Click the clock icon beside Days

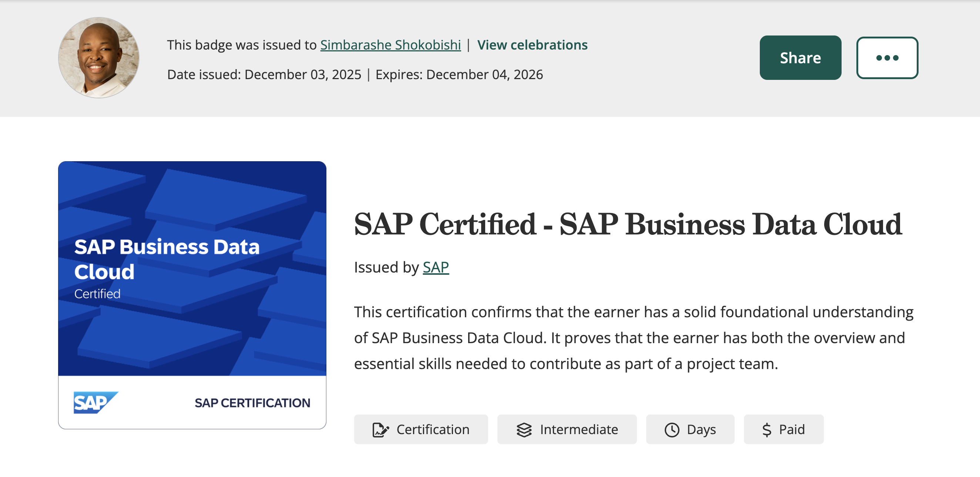672,430
